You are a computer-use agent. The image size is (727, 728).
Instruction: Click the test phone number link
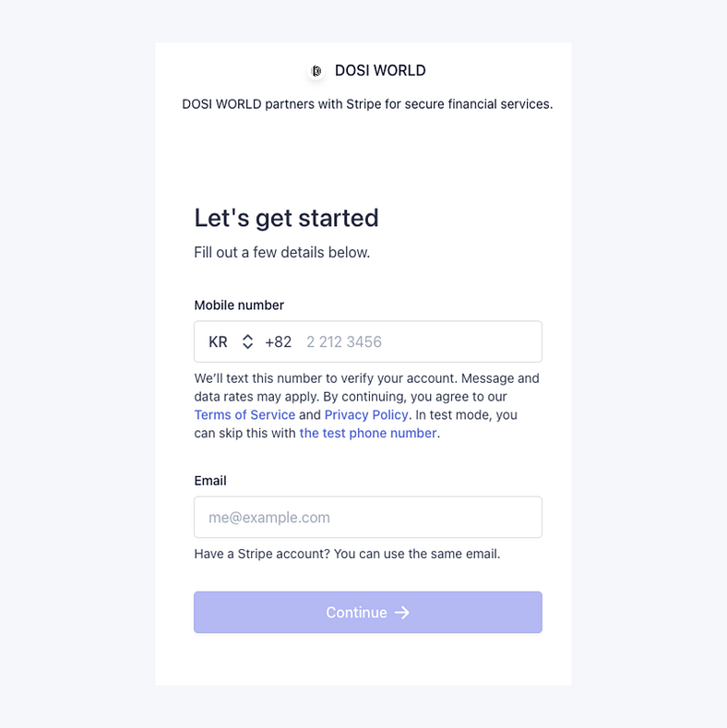(367, 433)
